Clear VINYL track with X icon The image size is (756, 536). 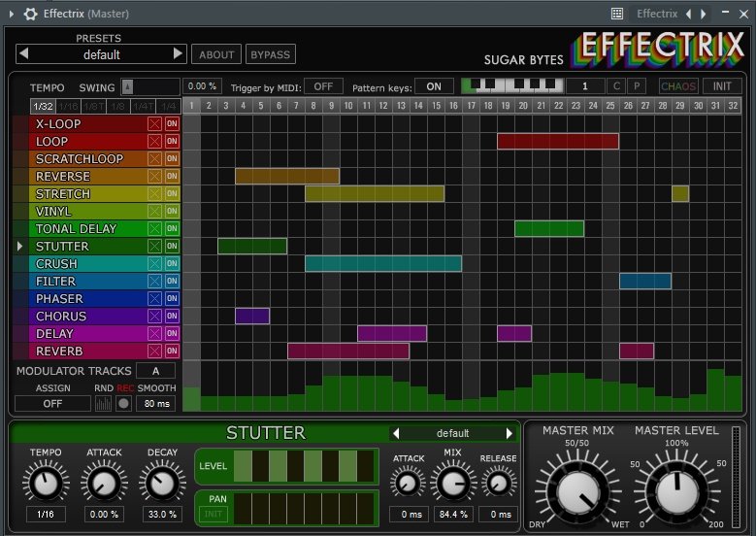154,212
